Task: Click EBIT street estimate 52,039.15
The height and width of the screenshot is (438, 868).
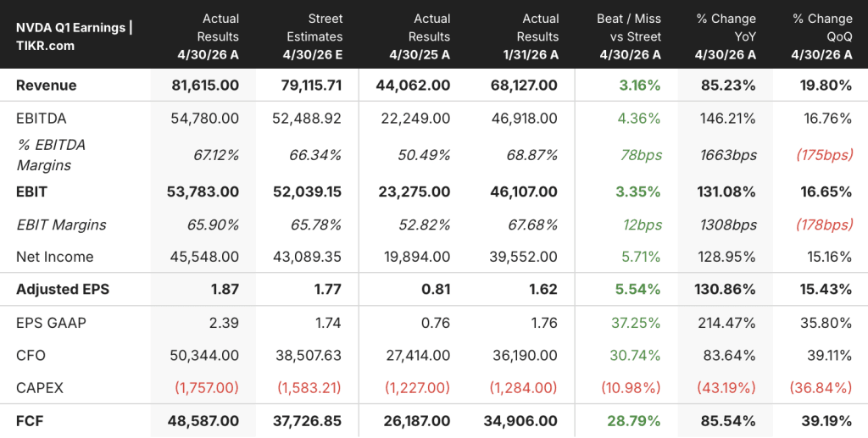Action: 307,192
